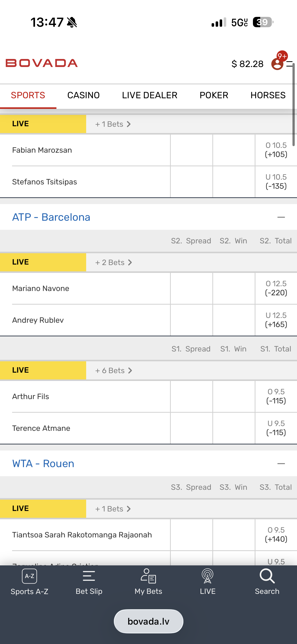Screen dimensions: 297x644
Task: Expand +6 Bets for Fils vs Atmane
Action: click(x=114, y=371)
